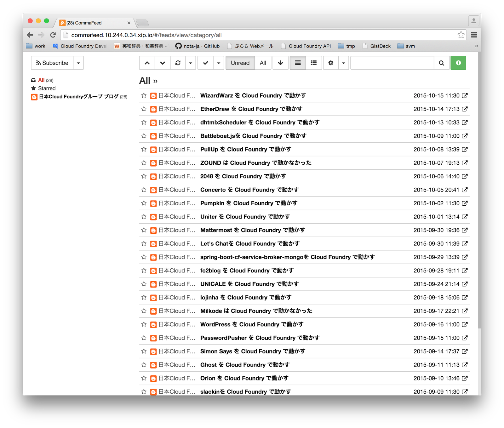Image resolution: width=504 pixels, height=428 pixels.
Task: Bookmark this page with the star icon
Action: [461, 35]
